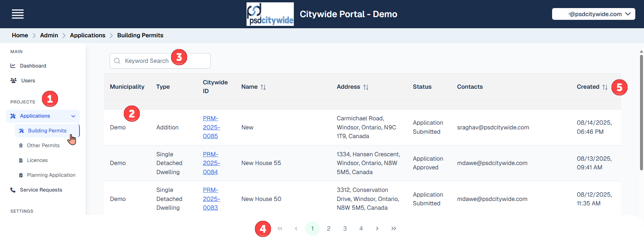Sort table by Name column arrows

click(263, 87)
